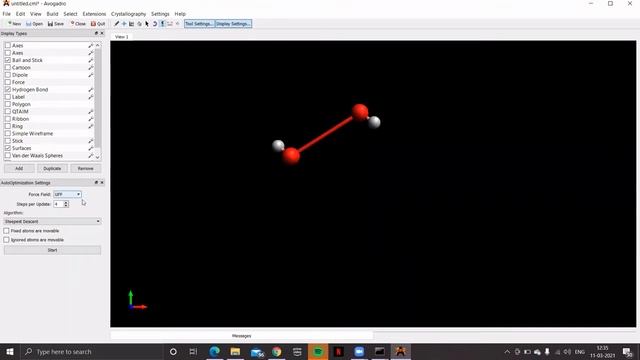This screenshot has height=360, width=640.
Task: Open the Crystallography menu
Action: 129,14
